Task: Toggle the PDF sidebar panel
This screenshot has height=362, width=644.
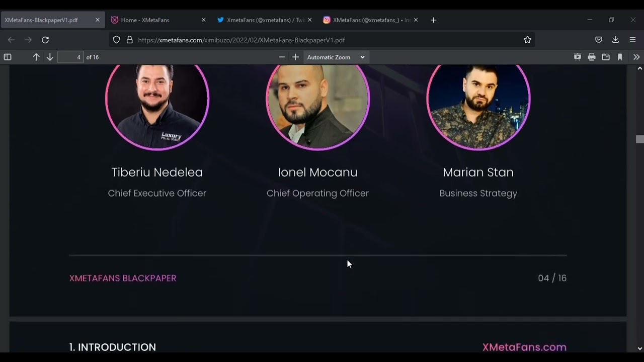Action: (x=8, y=57)
